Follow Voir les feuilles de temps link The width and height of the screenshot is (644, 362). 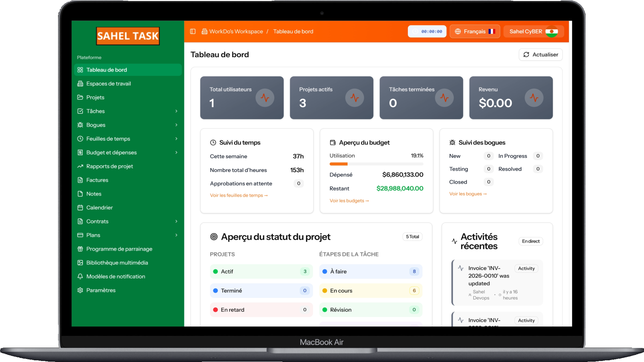tap(239, 195)
